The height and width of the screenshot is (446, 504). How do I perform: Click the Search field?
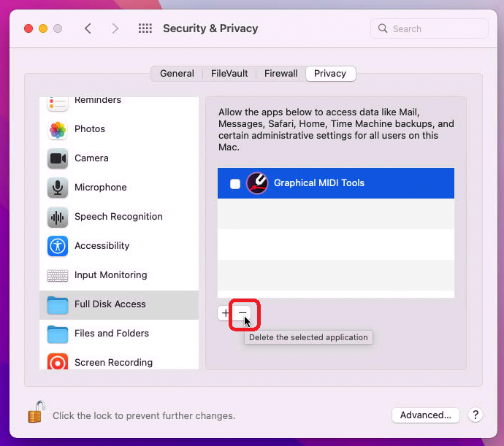(x=429, y=29)
